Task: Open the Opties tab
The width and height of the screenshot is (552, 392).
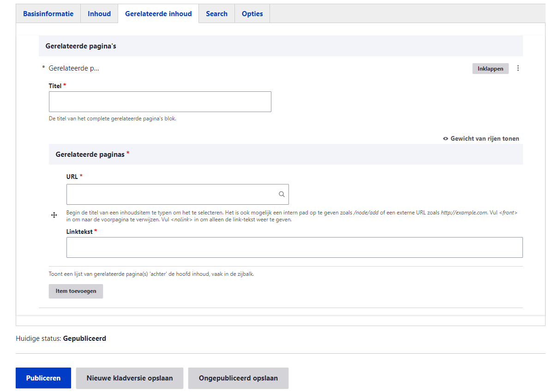Action: click(252, 14)
